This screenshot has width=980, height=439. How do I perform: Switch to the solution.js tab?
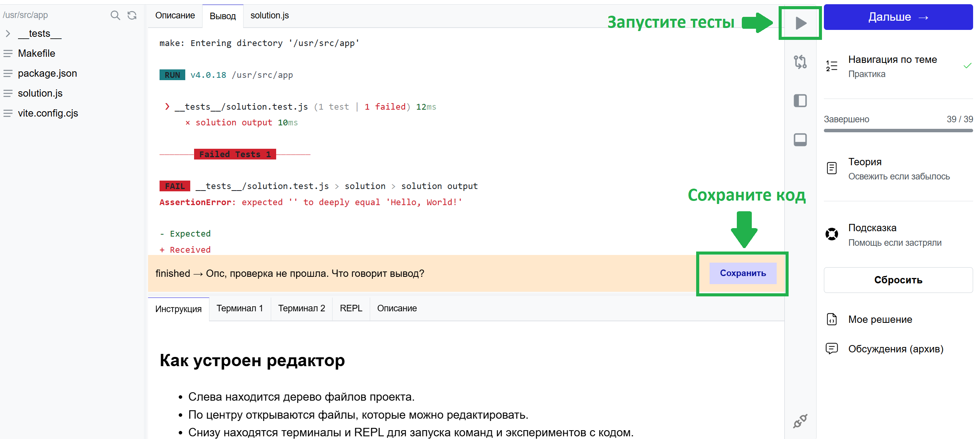(269, 16)
